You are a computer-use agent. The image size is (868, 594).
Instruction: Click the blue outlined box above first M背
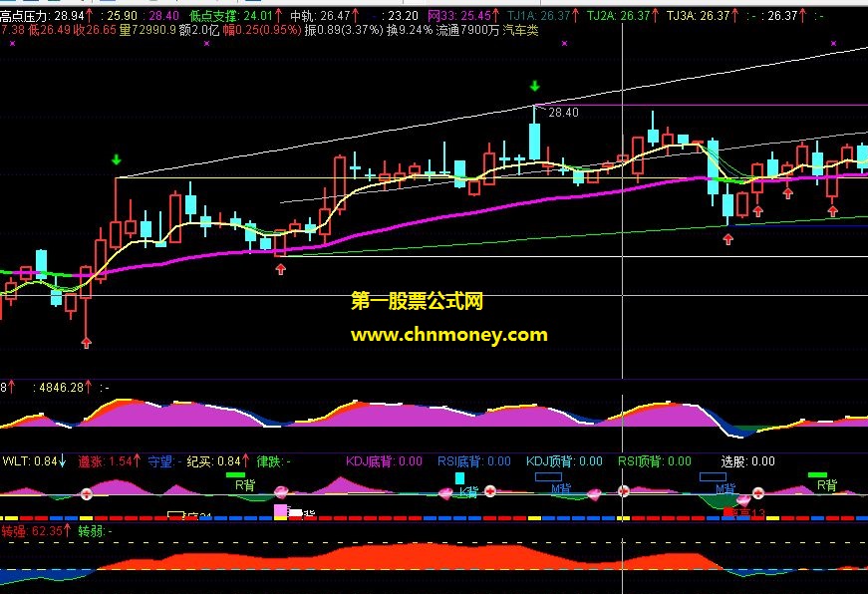[548, 476]
